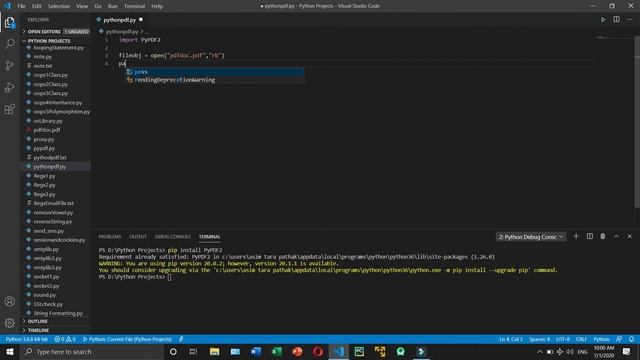Image resolution: width=640 pixels, height=360 pixels.
Task: Change file encoding UTF-8
Action: (x=562, y=339)
